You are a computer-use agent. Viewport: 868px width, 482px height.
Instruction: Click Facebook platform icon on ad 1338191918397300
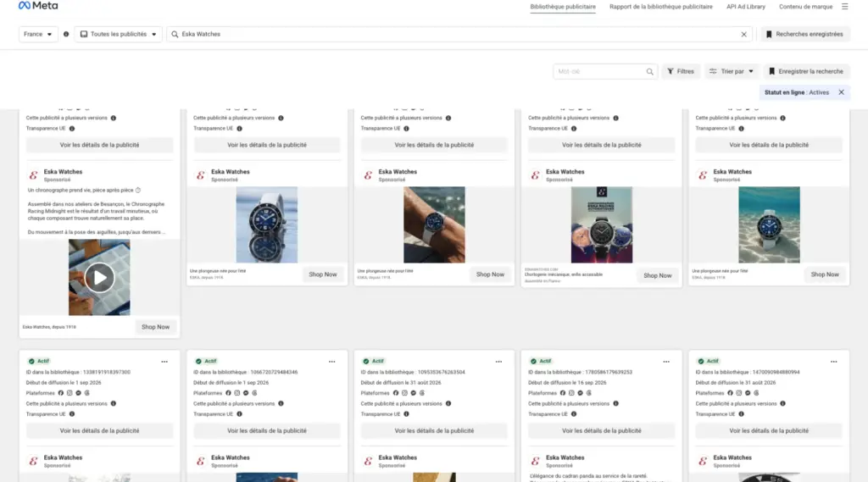[x=61, y=393]
